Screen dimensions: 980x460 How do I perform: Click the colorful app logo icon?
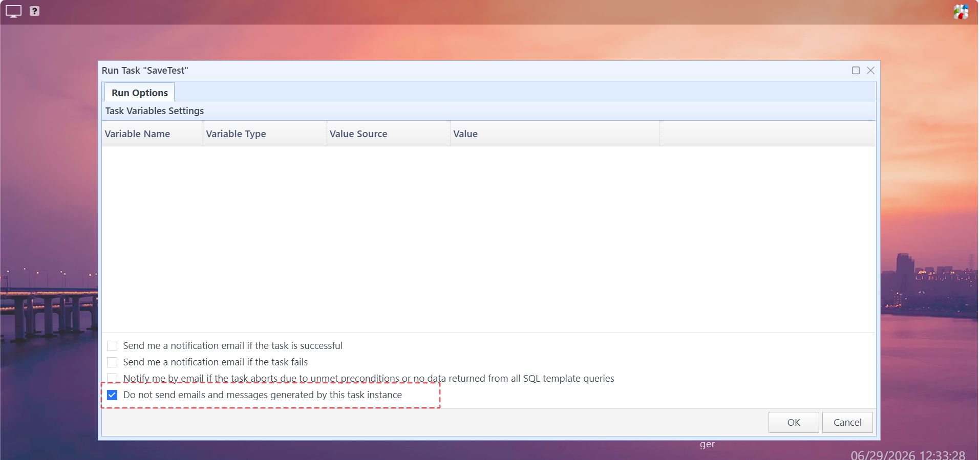pyautogui.click(x=961, y=11)
